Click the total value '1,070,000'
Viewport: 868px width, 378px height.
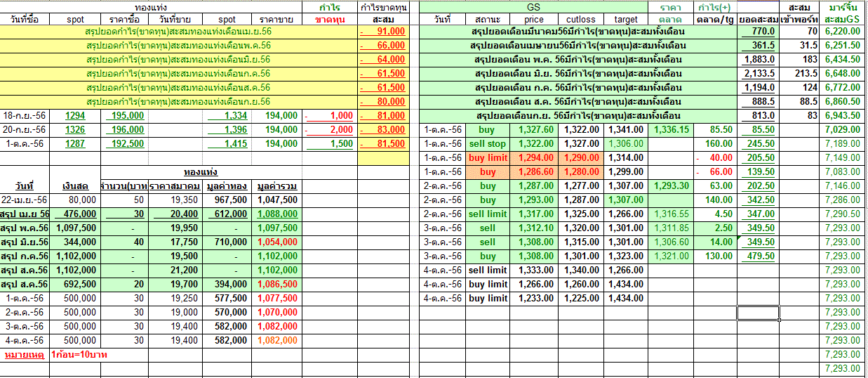pyautogui.click(x=277, y=312)
